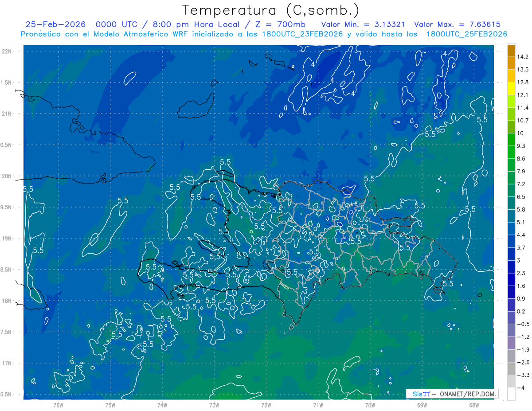This screenshot has width=532, height=411.
Task: Click the '13.5' color scale label
Action: [523, 70]
